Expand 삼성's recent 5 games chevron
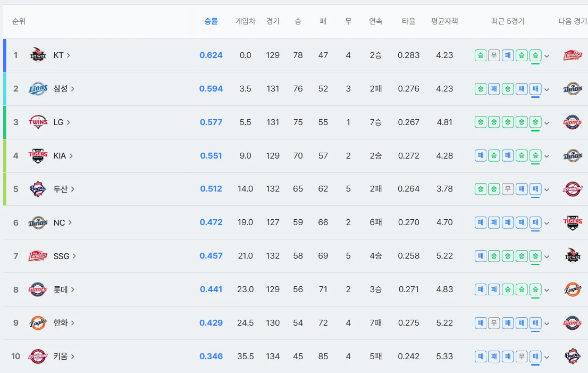The width and height of the screenshot is (588, 373). click(x=547, y=89)
